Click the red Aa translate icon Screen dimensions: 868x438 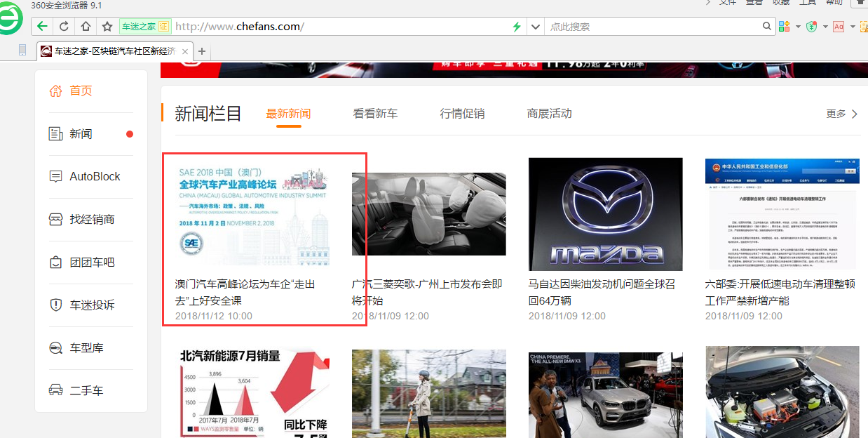coord(839,27)
